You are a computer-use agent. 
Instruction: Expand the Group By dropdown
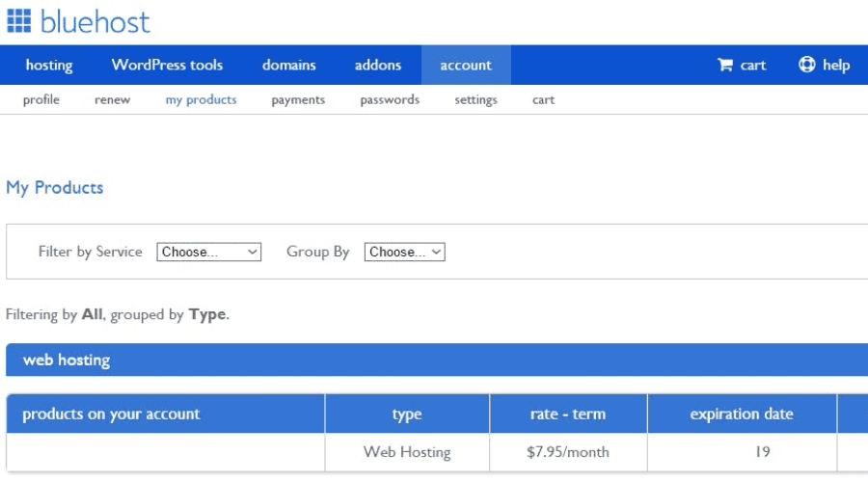405,252
